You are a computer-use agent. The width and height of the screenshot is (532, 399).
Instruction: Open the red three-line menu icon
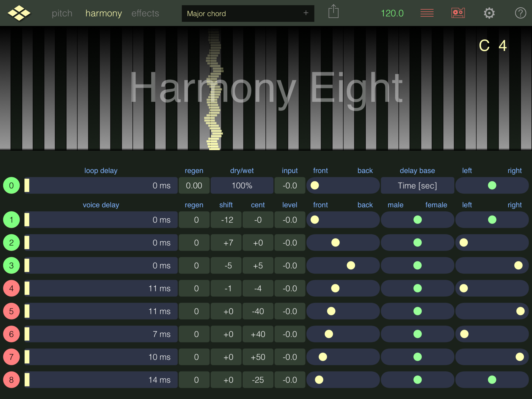pos(427,13)
